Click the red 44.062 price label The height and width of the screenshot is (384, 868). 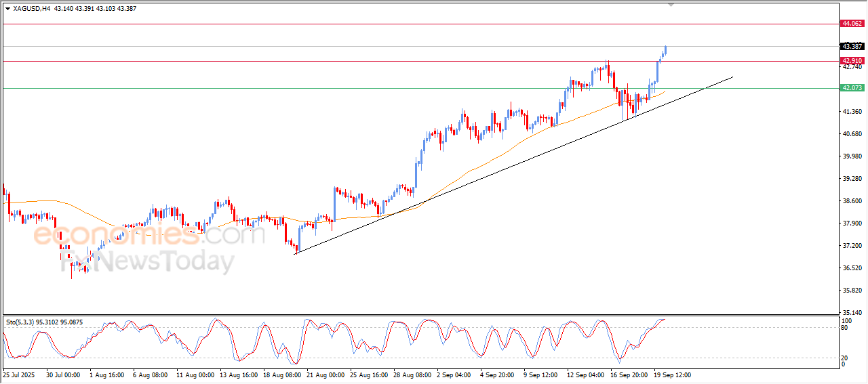coord(852,24)
